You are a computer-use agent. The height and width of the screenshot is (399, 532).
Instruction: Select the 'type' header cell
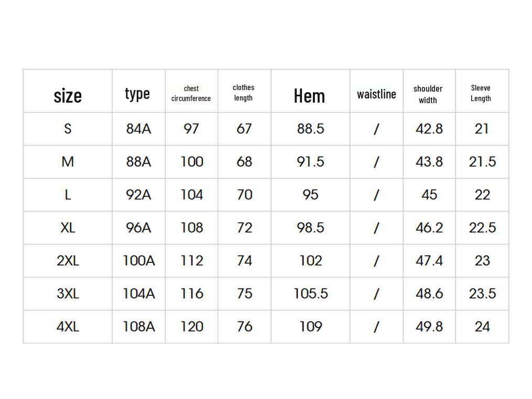(137, 94)
